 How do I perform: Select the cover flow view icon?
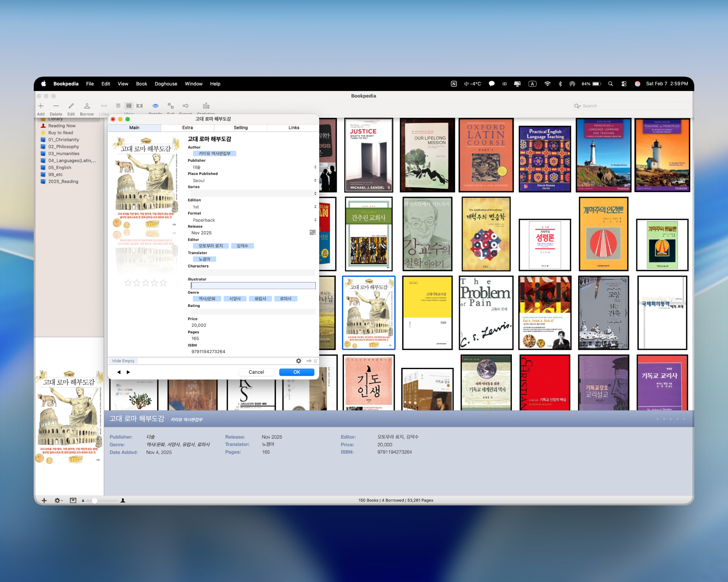(x=140, y=106)
